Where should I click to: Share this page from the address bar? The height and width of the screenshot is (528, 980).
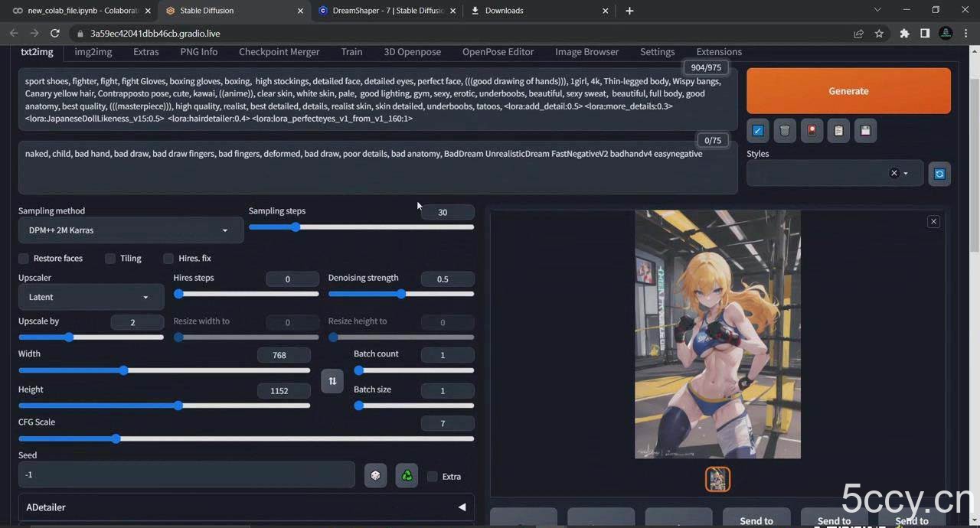(858, 34)
